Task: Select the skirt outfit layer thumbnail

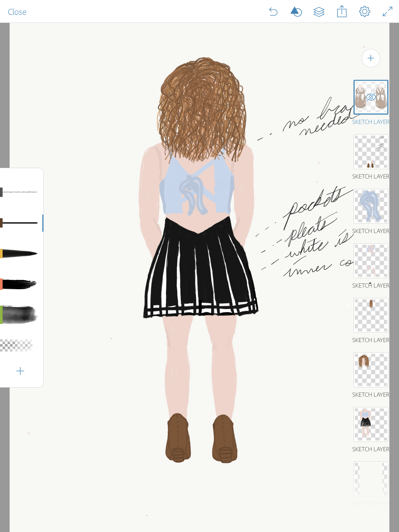Action: tap(371, 424)
